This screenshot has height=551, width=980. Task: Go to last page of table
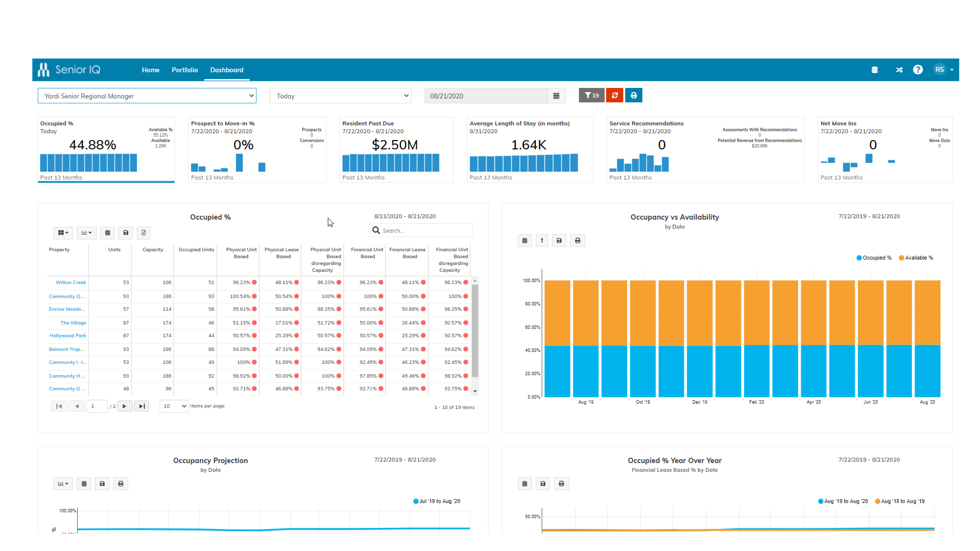(142, 406)
